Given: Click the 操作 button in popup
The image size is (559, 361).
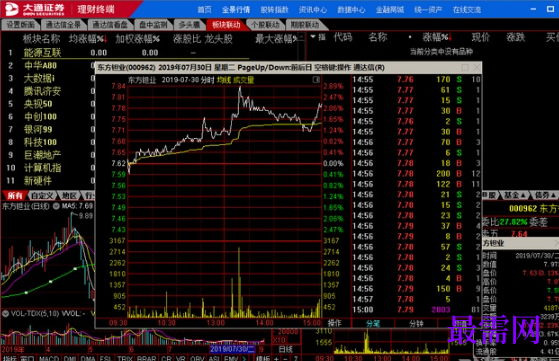Looking at the screenshot, I should (x=334, y=323).
